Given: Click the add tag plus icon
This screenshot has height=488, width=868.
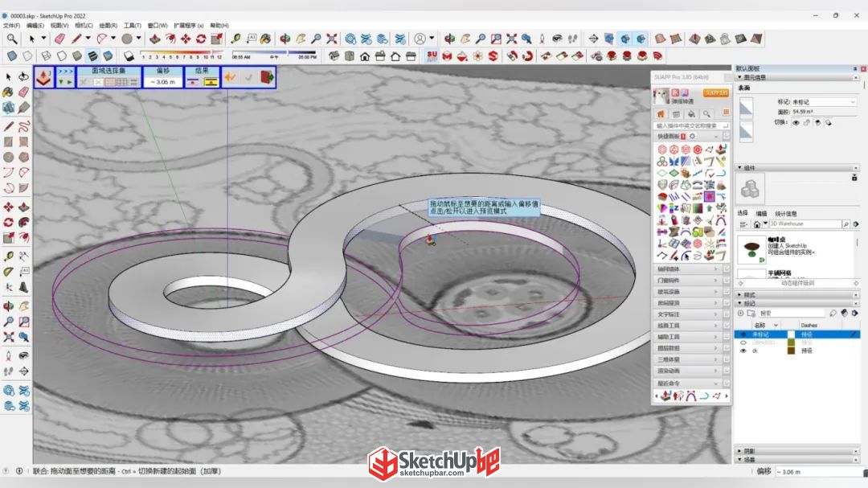Looking at the screenshot, I should 741,313.
